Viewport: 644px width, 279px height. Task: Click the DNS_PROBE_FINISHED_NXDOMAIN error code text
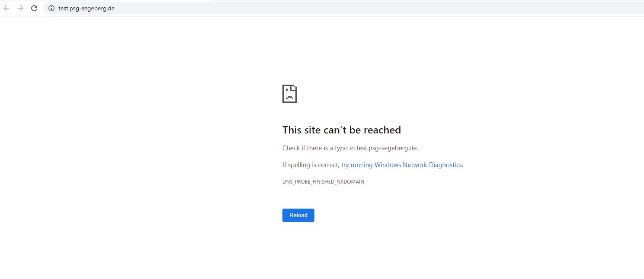coord(323,181)
